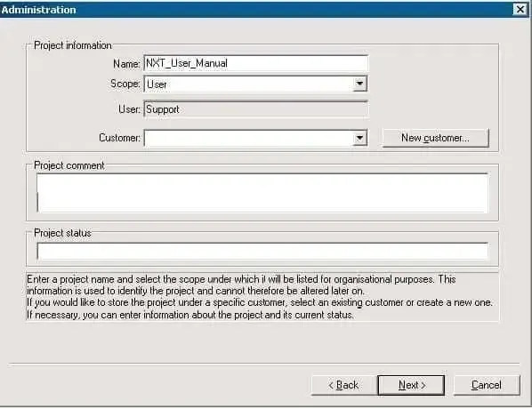
Task: Click the New customer... button
Action: (436, 138)
